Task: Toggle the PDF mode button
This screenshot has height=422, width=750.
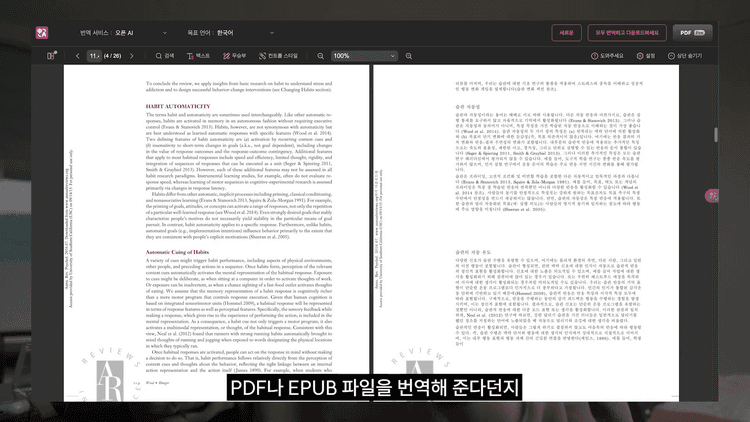Action: (691, 32)
